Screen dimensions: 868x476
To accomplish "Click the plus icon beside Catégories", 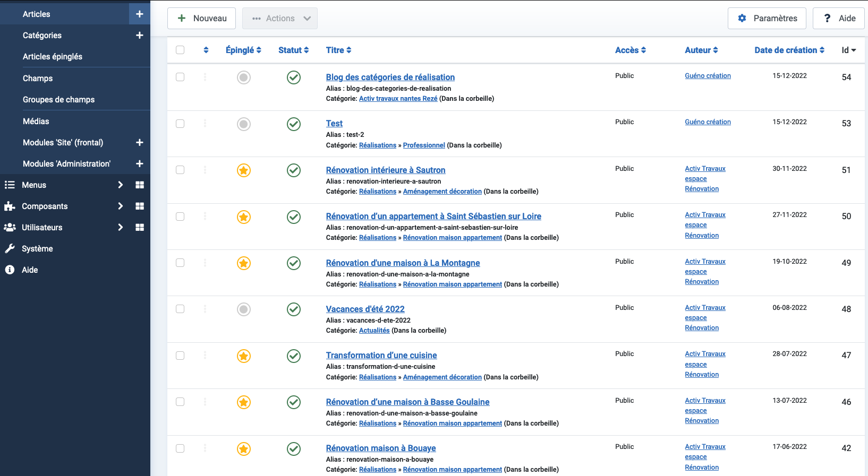I will (x=139, y=36).
